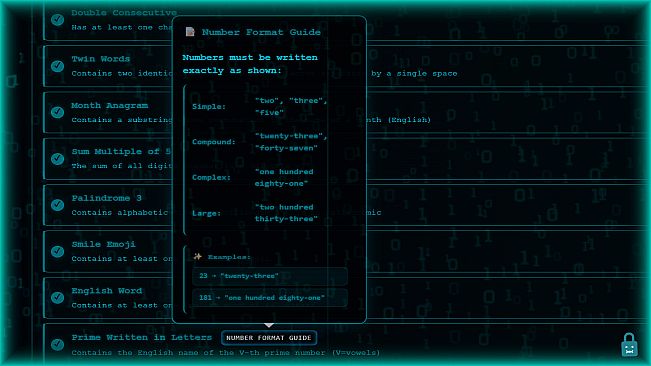Toggle the Month Anagram rule checkmark
651x366 pixels.
pyautogui.click(x=58, y=112)
